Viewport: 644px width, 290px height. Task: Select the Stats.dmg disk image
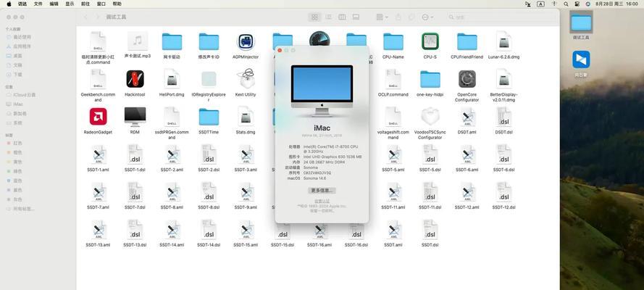[x=246, y=117]
